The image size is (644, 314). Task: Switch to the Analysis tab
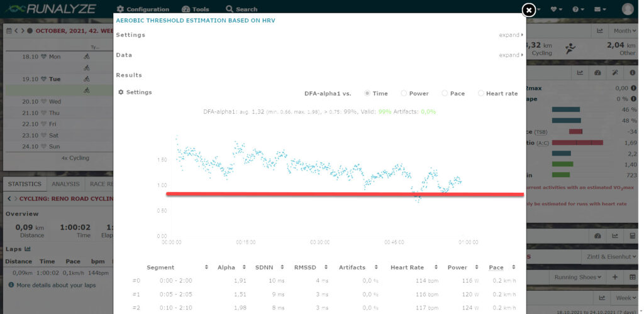click(x=65, y=184)
